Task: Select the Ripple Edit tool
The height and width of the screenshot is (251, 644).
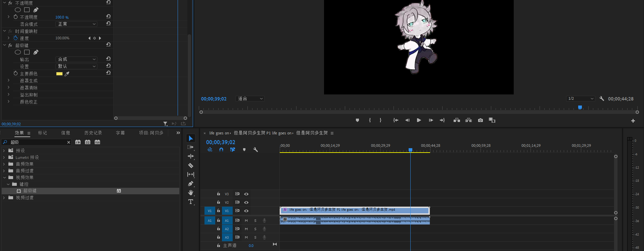Action: pos(191,156)
